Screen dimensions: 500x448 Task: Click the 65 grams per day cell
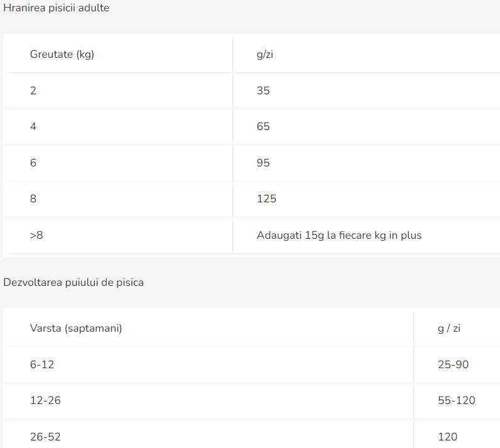pyautogui.click(x=263, y=126)
